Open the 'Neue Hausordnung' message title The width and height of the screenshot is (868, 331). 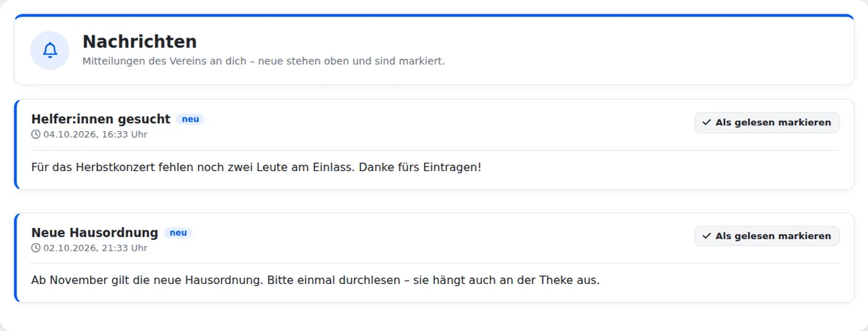[95, 232]
